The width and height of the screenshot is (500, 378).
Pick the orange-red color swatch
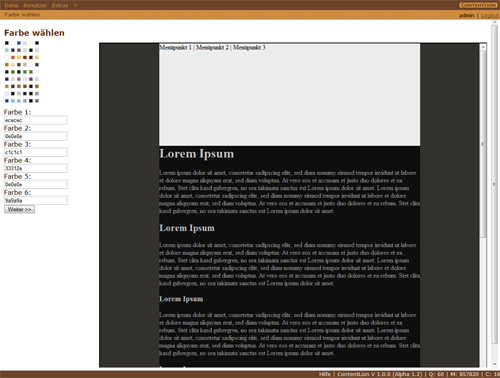coord(13,58)
